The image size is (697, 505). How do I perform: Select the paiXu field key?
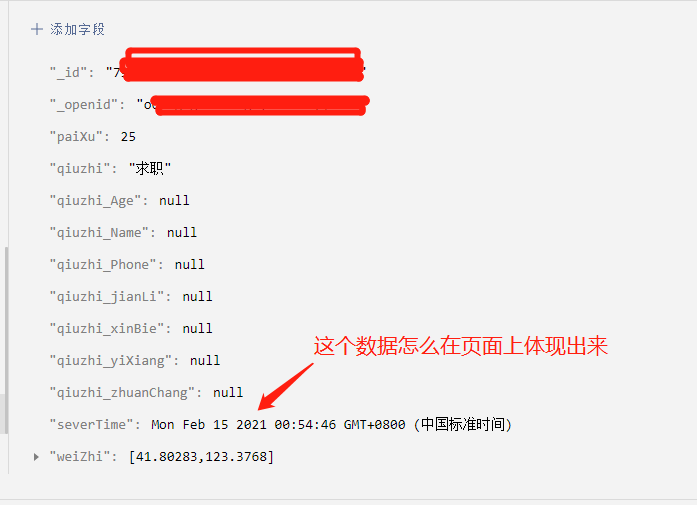tap(76, 136)
